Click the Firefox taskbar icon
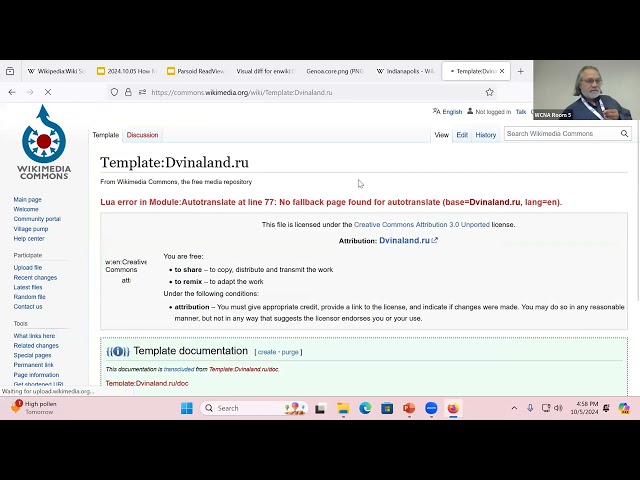 coord(453,408)
